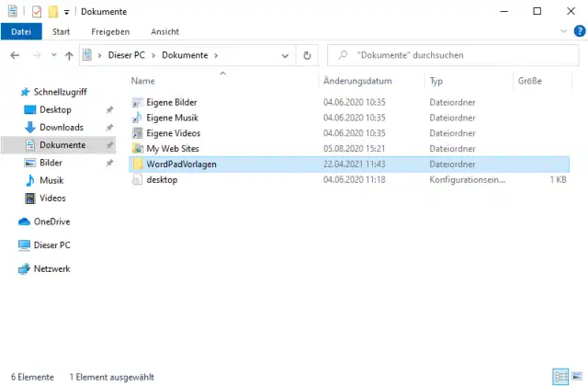This screenshot has height=386, width=588.
Task: Click the pin icon next to Downloads
Action: coord(109,128)
